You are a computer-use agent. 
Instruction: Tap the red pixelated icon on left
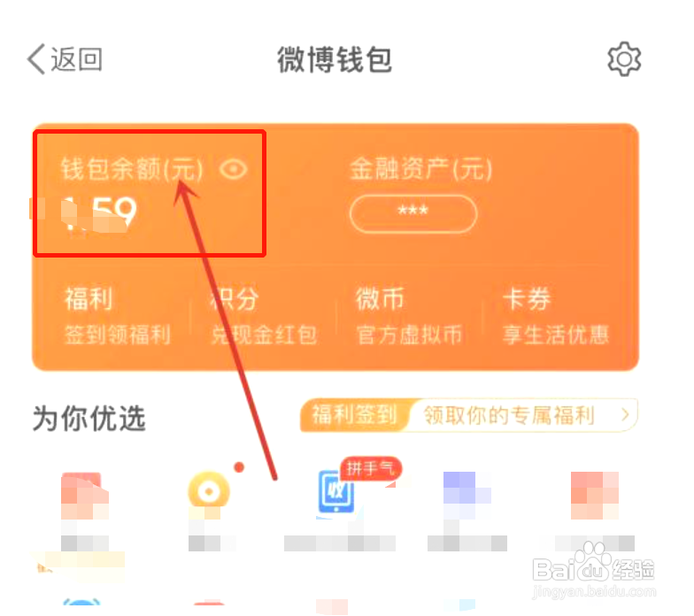coord(85,496)
